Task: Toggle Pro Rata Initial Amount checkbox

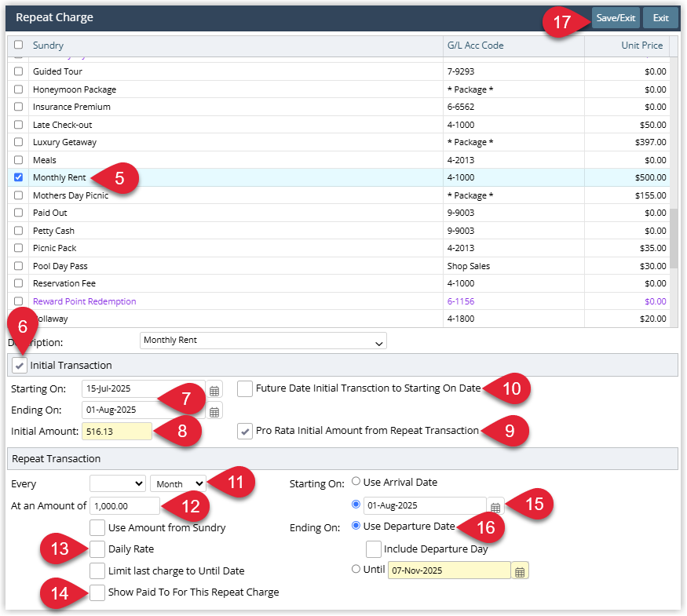Action: coord(245,432)
